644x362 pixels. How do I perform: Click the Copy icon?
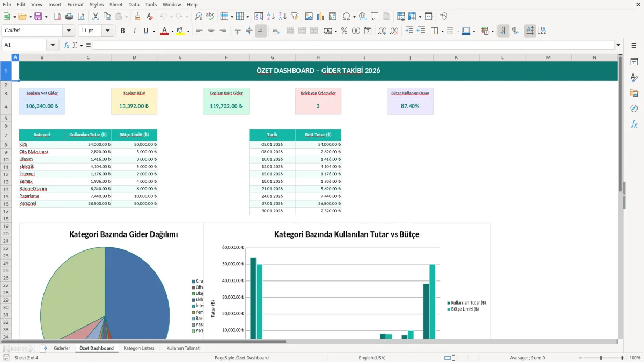(x=107, y=17)
